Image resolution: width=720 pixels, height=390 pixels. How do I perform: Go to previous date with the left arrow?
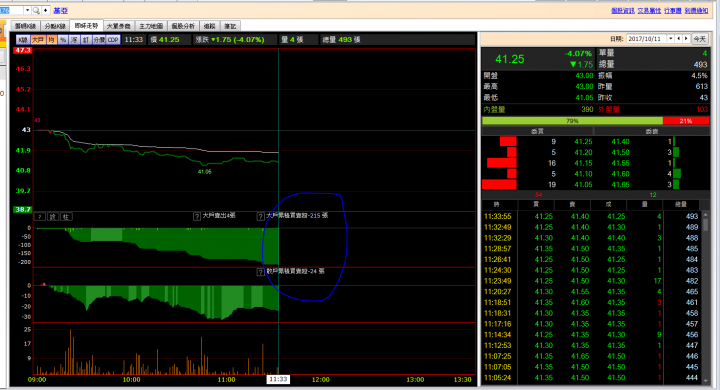679,39
